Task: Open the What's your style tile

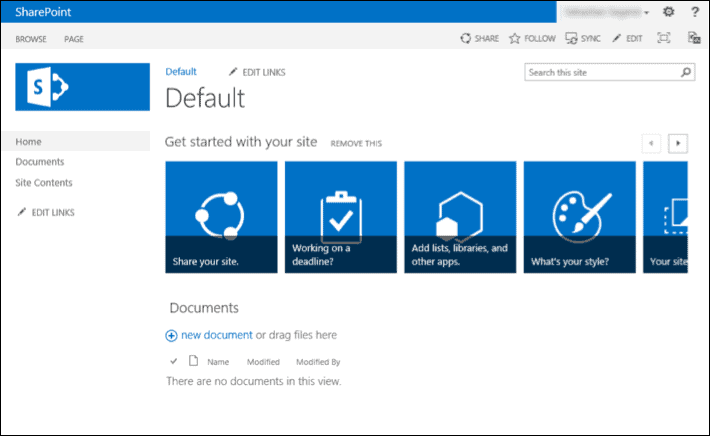Action: point(580,217)
